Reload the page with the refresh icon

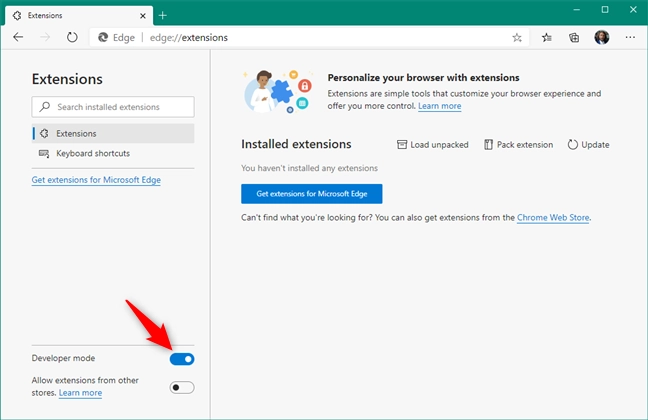[72, 38]
